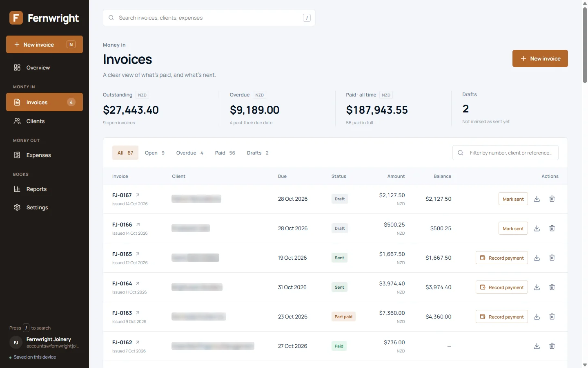Record payment for invoice FJ-0164
The image size is (588, 368).
tap(502, 287)
